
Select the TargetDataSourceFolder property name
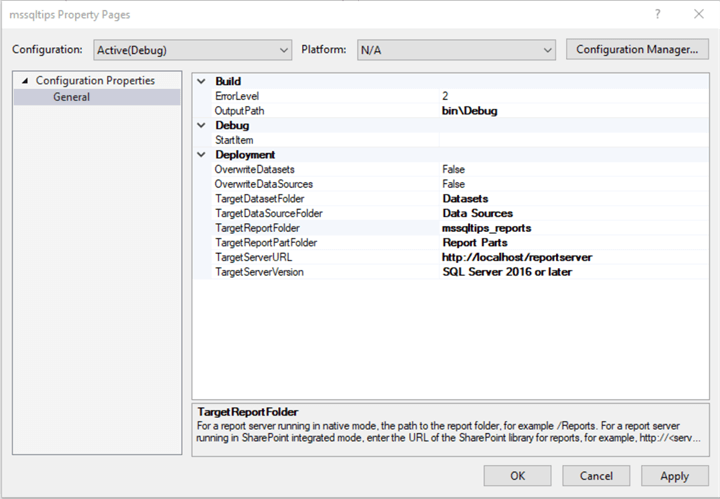(x=269, y=213)
